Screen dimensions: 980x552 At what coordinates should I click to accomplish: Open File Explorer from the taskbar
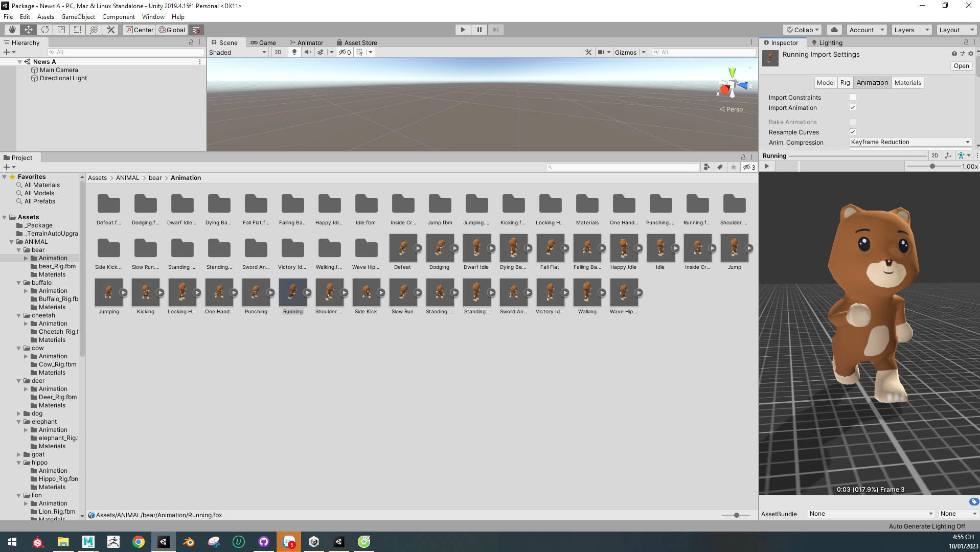(63, 542)
